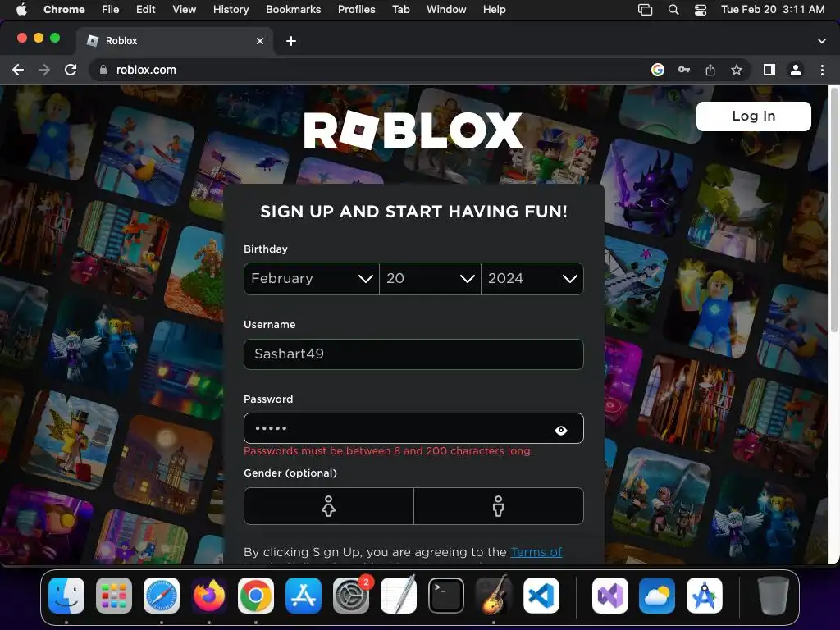Show password with the eye icon

pos(561,430)
